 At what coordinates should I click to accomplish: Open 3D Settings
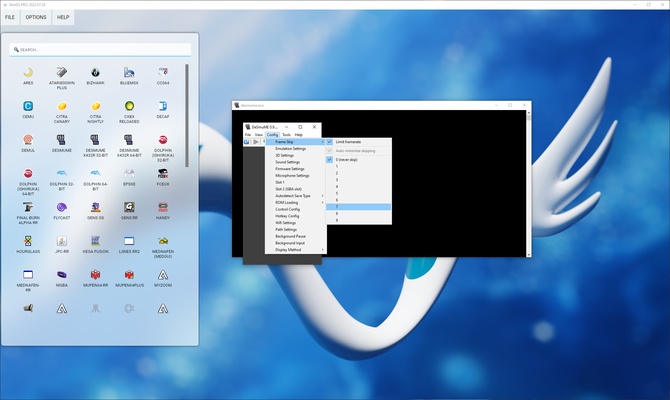point(296,156)
